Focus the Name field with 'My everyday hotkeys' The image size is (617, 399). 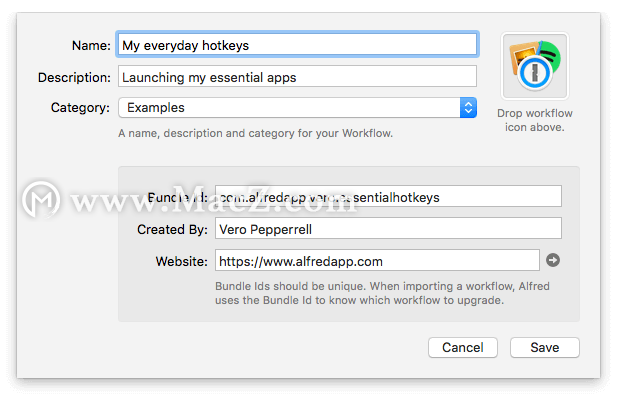tap(297, 44)
